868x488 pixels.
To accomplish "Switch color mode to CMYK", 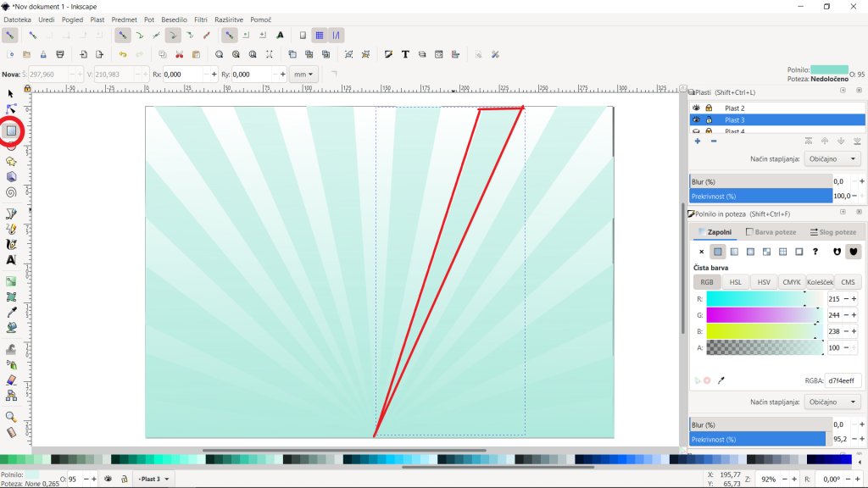I will [x=792, y=282].
